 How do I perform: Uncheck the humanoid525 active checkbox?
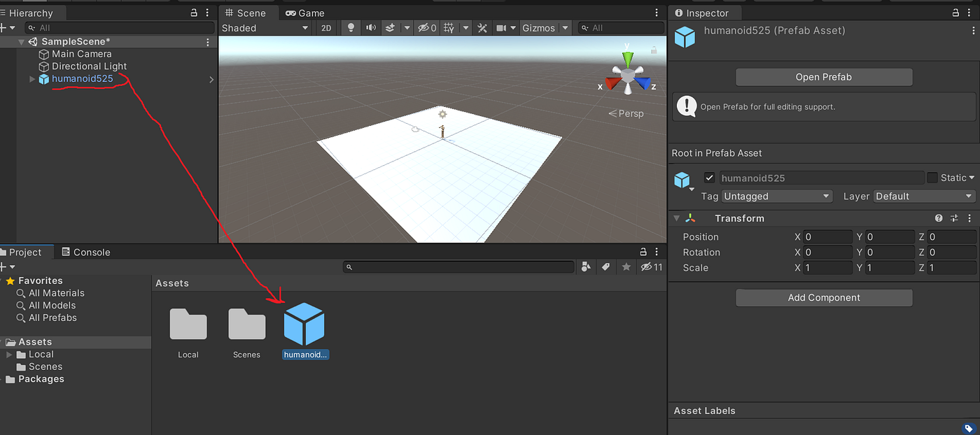pyautogui.click(x=710, y=178)
